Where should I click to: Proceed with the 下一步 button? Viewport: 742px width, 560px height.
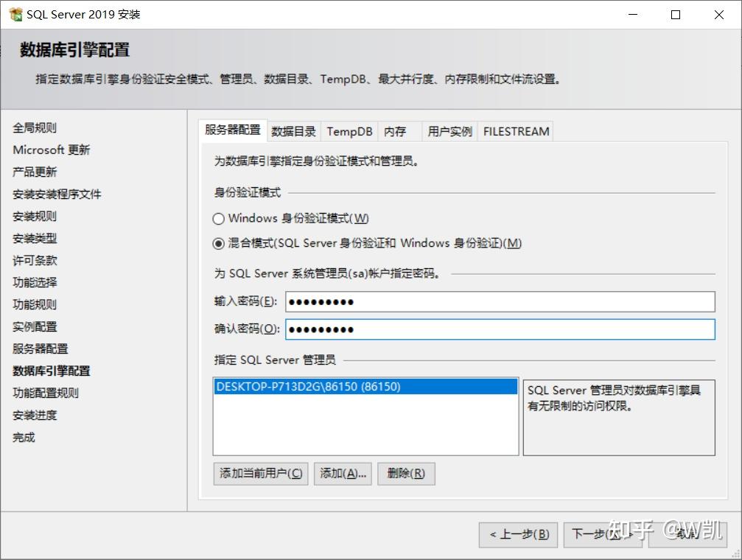(x=603, y=535)
